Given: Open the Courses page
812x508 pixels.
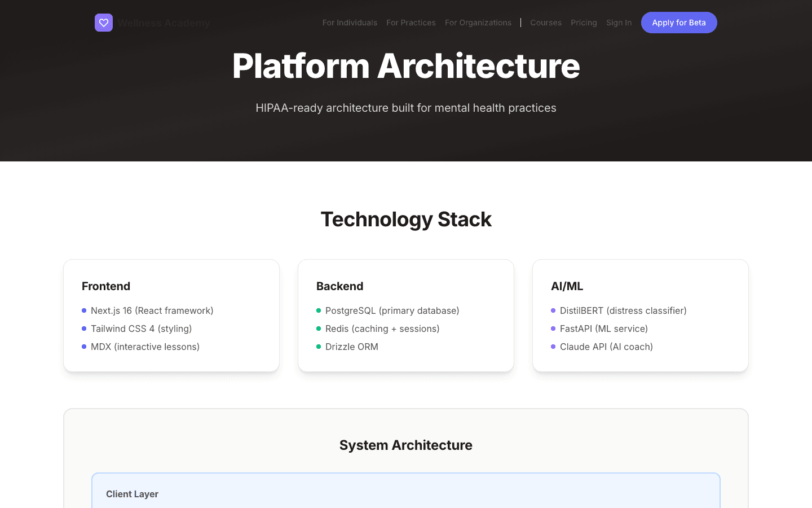Looking at the screenshot, I should pos(546,23).
